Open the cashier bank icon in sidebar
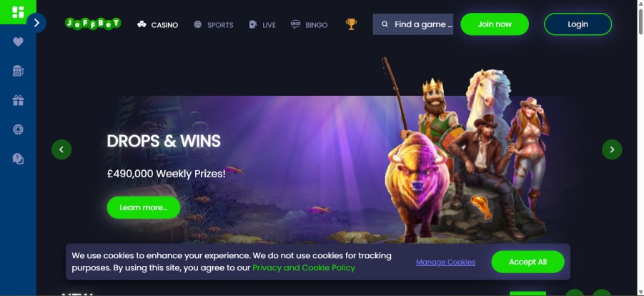Viewport: 644px width, 296px height. coord(18,71)
